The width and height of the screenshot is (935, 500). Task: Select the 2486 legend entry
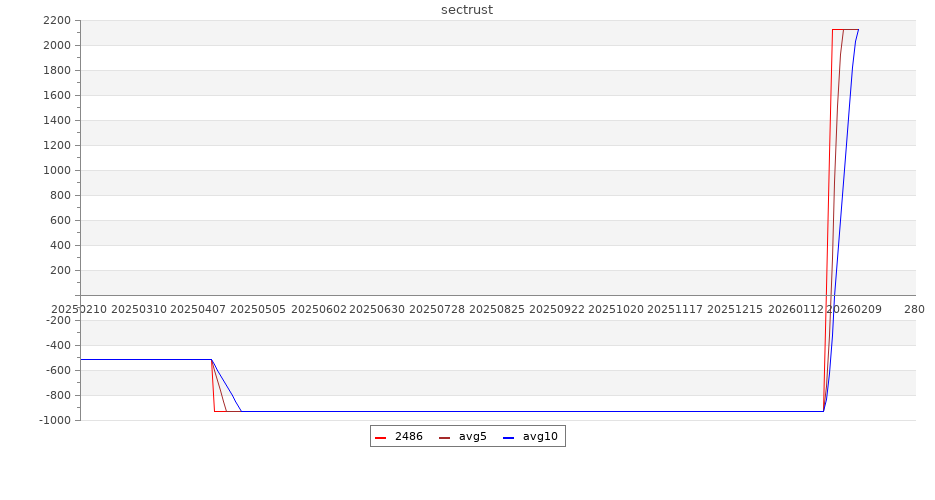408,437
